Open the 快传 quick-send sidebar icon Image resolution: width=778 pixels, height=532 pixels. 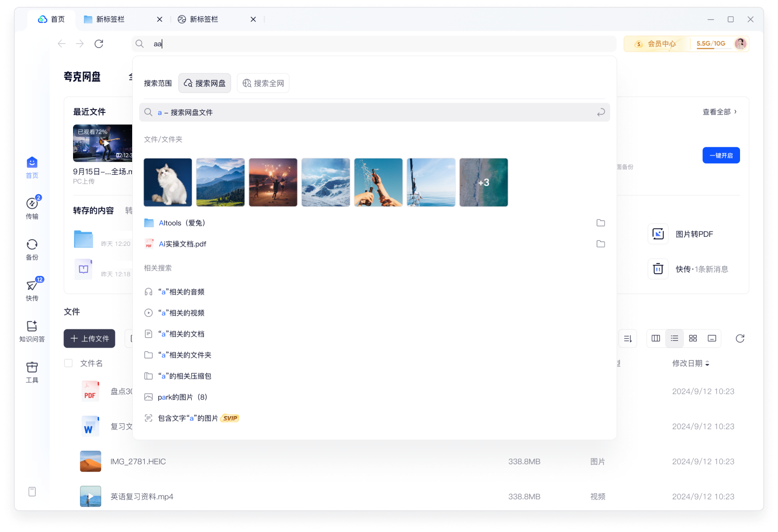pos(32,290)
